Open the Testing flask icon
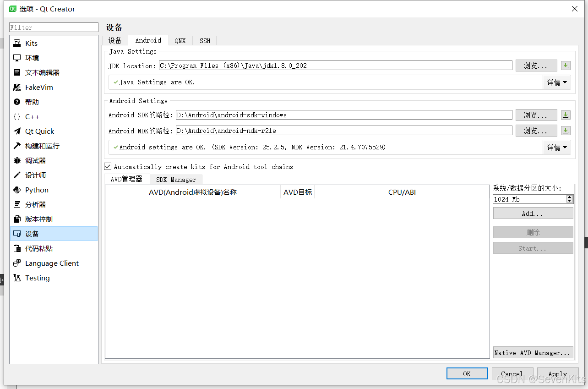Viewport: 588px width, 389px height. click(x=17, y=278)
